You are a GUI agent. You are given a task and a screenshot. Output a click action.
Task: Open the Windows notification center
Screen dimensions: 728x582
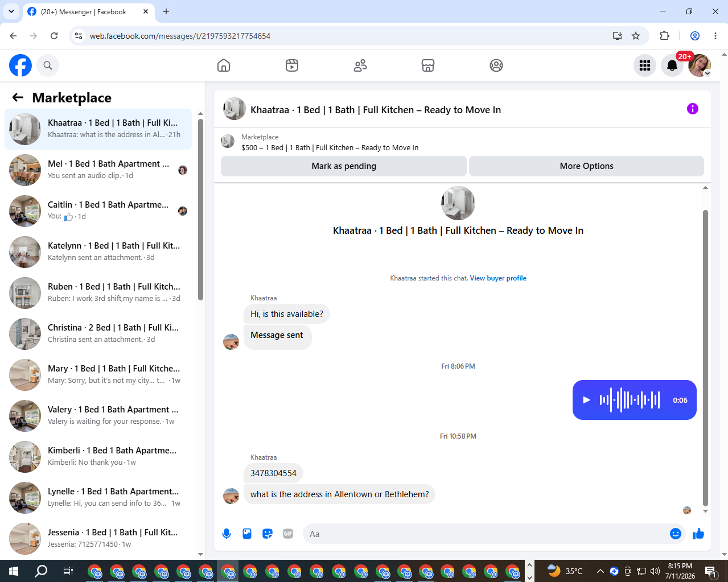coord(711,571)
